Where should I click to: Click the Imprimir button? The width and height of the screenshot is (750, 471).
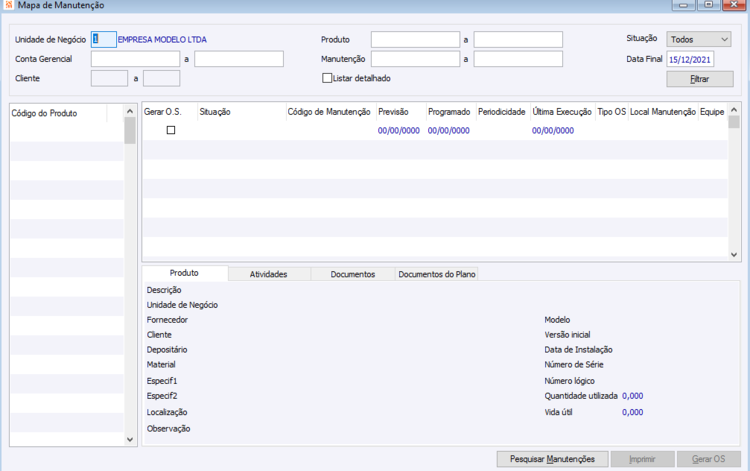click(642, 459)
